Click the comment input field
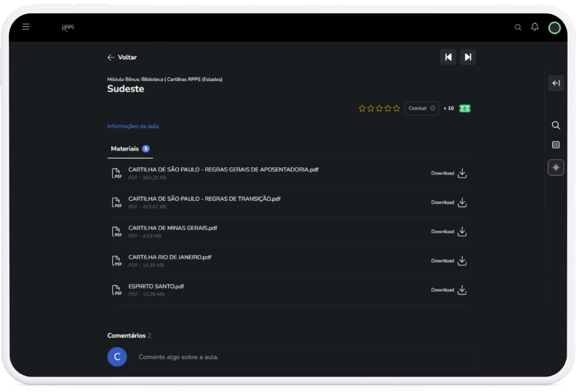Image resolution: width=576 pixels, height=392 pixels. coord(304,357)
